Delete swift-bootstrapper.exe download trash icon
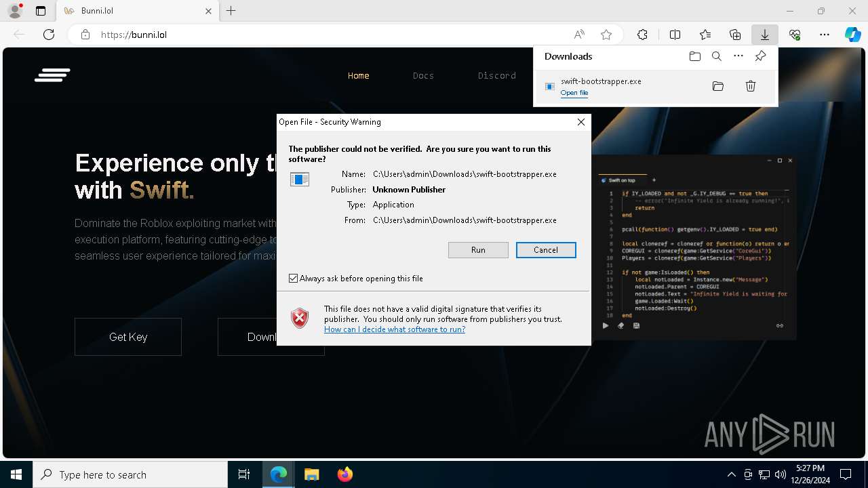868x488 pixels. [751, 86]
